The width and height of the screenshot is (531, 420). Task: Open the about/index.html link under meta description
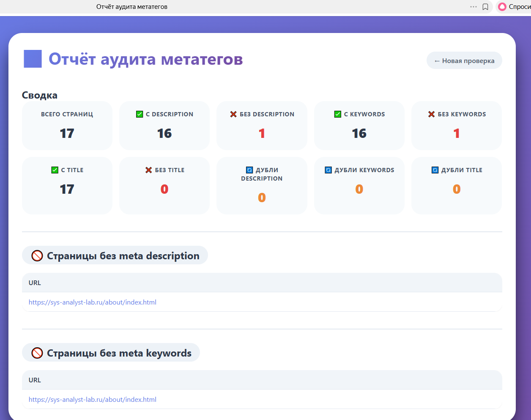[93, 302]
